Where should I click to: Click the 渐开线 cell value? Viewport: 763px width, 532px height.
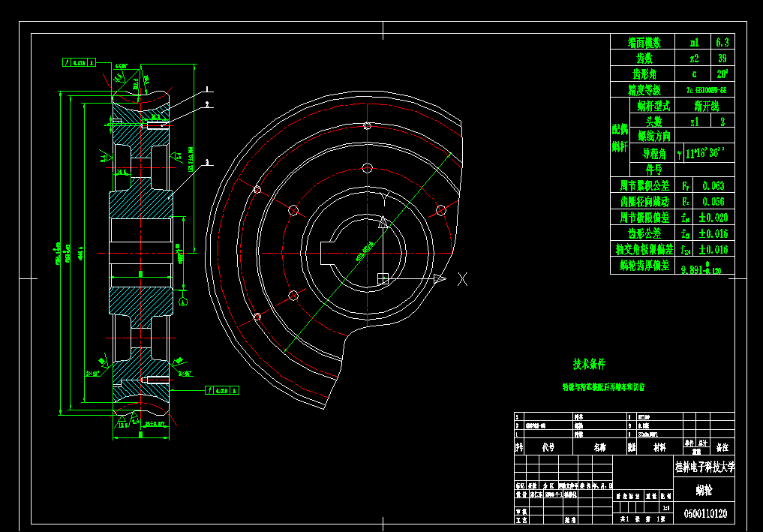point(707,106)
